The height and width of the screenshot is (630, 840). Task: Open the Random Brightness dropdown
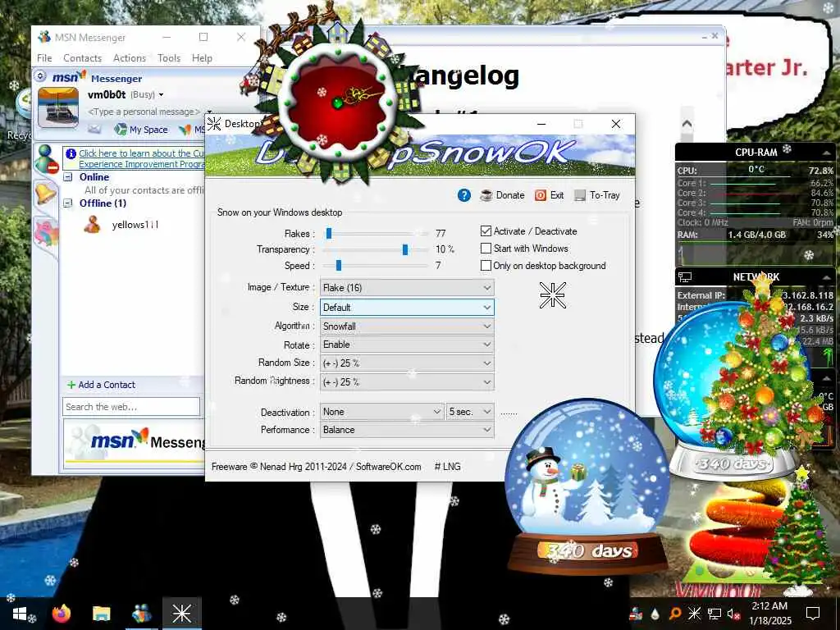(407, 382)
